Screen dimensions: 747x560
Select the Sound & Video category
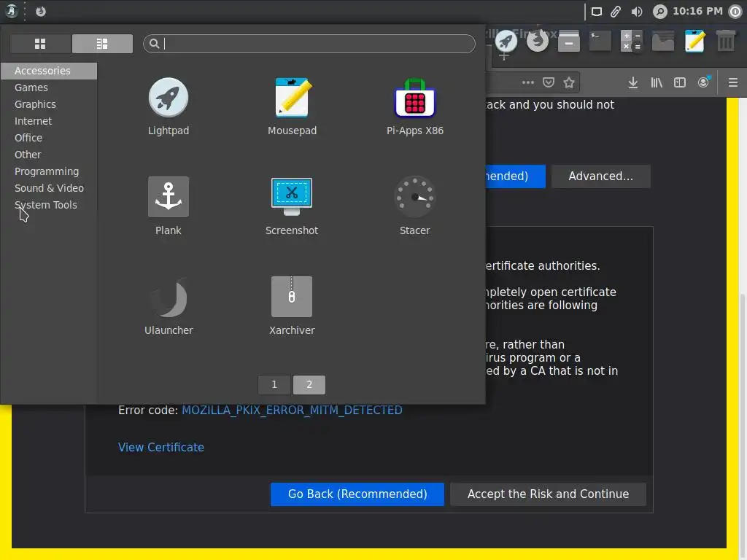tap(49, 188)
